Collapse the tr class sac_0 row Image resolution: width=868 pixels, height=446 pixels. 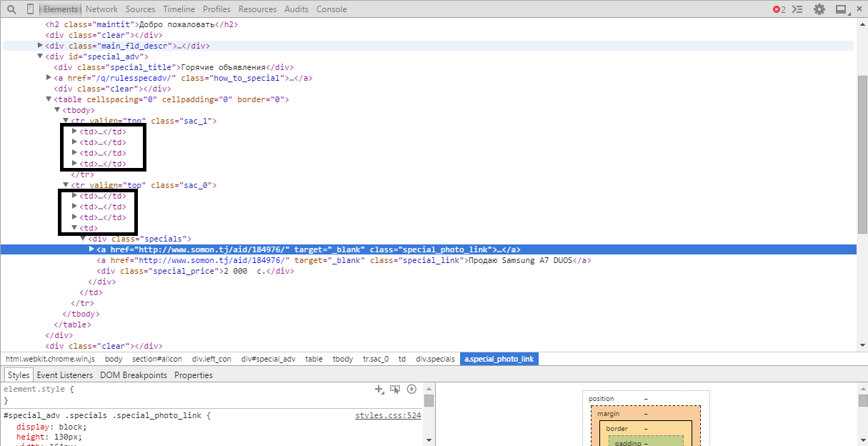click(x=66, y=185)
